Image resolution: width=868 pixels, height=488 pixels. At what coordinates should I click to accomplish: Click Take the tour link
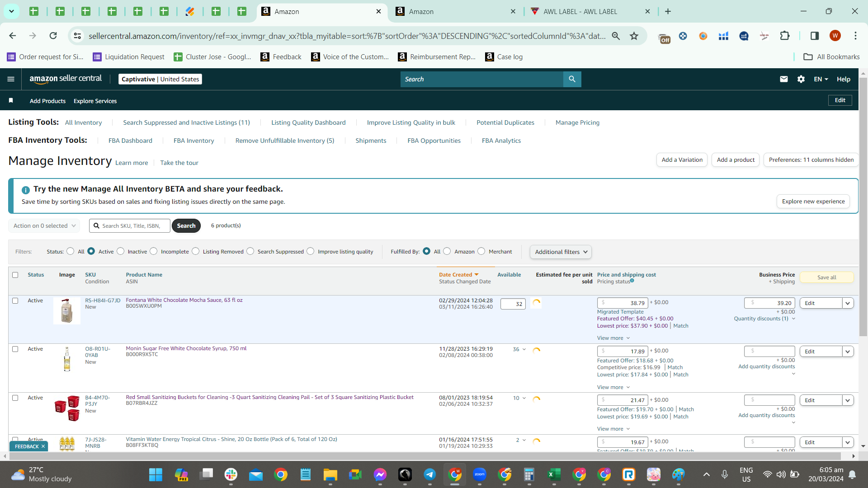(x=179, y=163)
